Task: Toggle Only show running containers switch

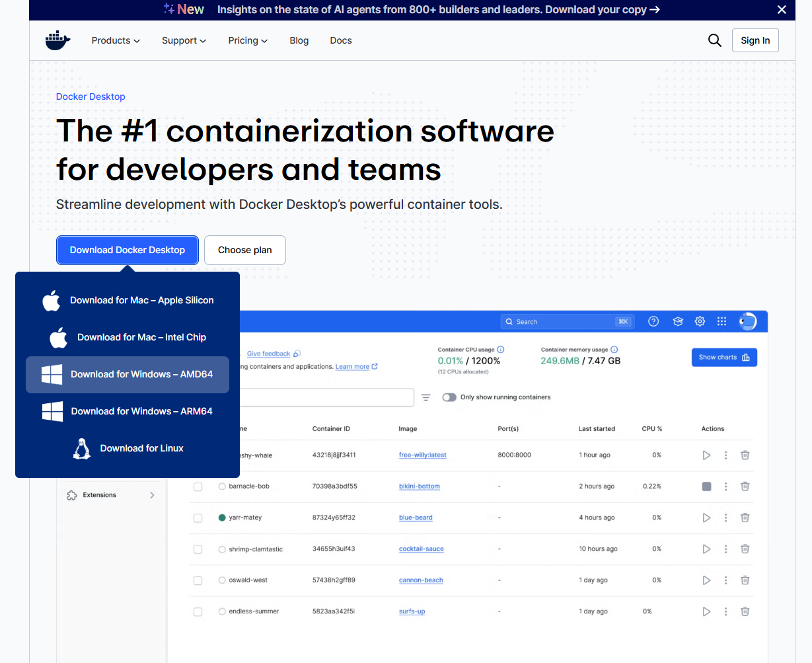Action: pyautogui.click(x=449, y=397)
